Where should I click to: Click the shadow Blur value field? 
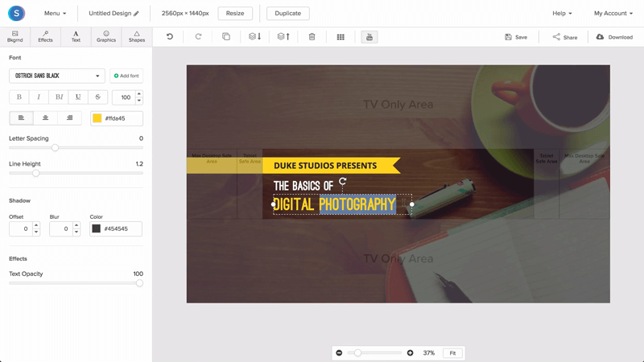[x=61, y=229]
